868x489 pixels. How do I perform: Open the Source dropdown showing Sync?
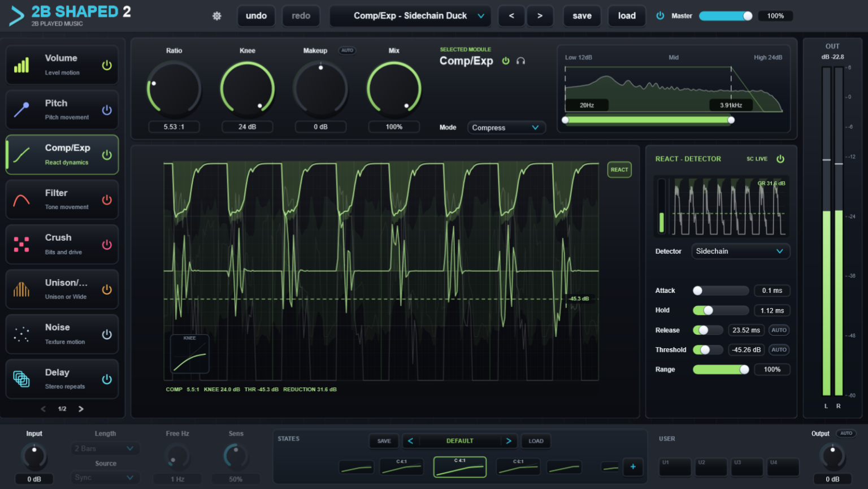[105, 478]
